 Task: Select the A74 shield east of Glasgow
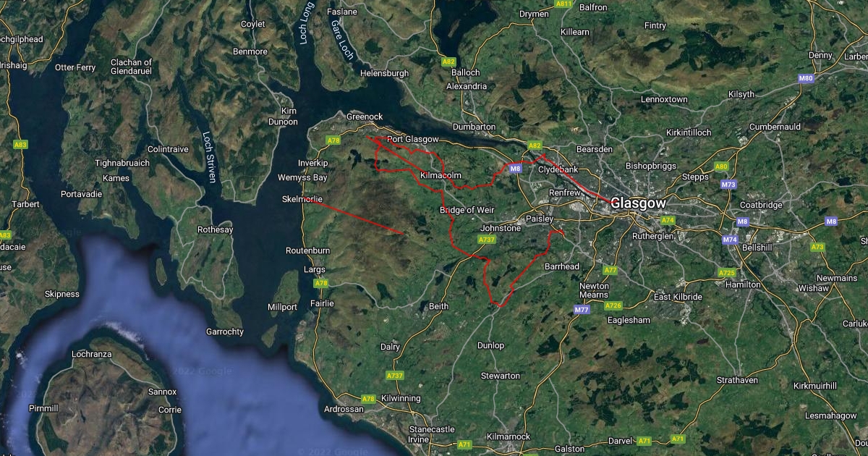click(x=668, y=220)
